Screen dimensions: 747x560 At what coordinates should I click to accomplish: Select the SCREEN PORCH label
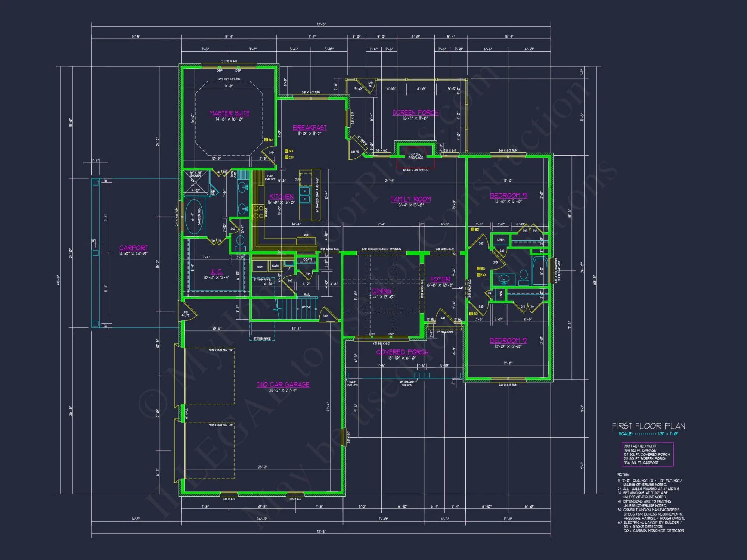coord(415,112)
